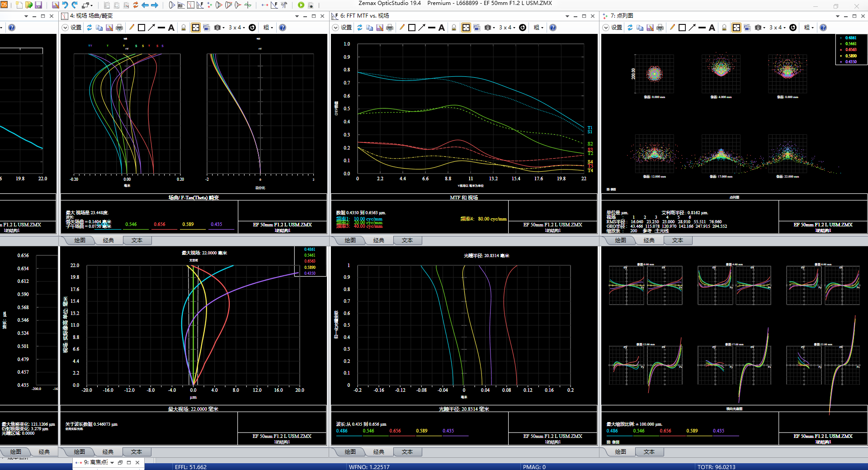Click the 0.656 wavelength legend in window 4
The height and width of the screenshot is (470, 868).
tap(160, 224)
